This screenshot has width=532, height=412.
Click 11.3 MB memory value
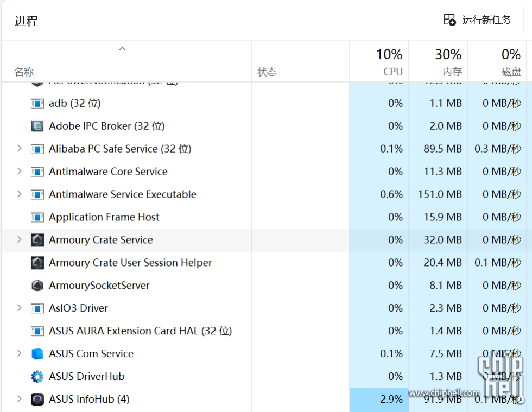[442, 172]
